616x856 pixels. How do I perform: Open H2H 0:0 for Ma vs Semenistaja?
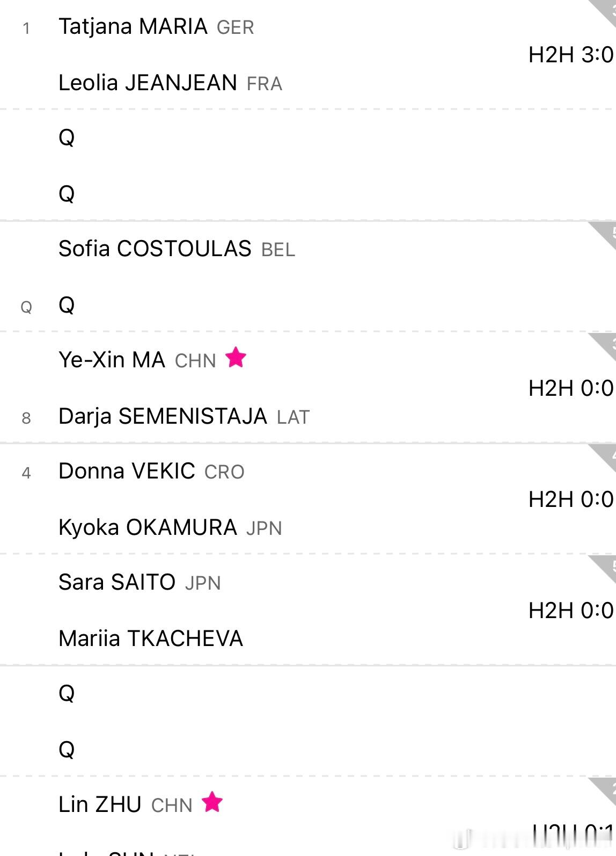[570, 388]
